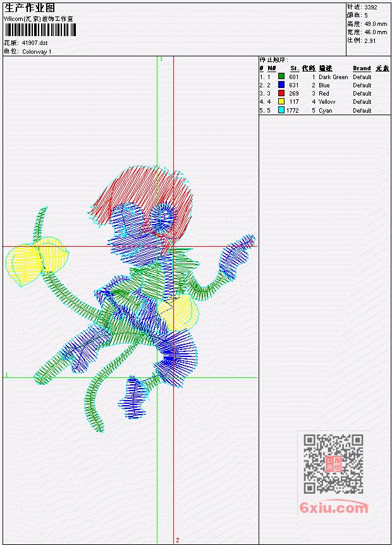392x545 pixels.
Task: Click the '41907.dst' file name text
Action: [x=35, y=43]
